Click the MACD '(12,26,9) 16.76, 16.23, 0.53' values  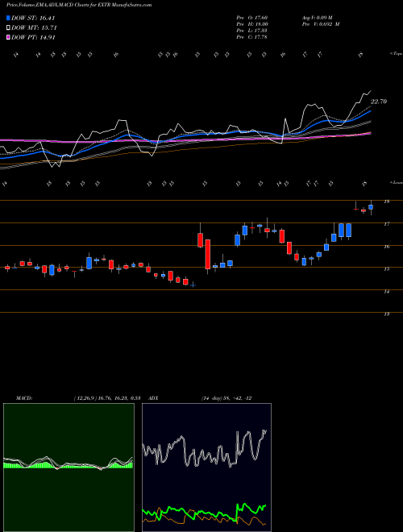click(x=107, y=398)
